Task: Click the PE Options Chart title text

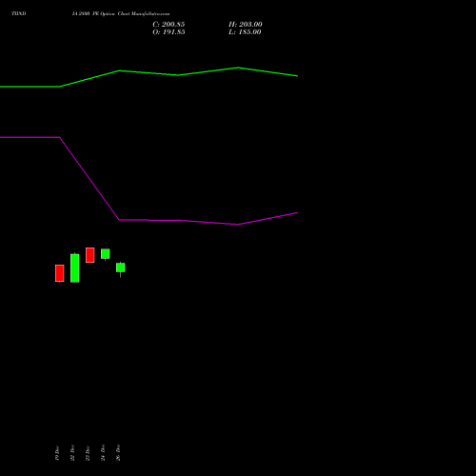Action: tap(121, 14)
